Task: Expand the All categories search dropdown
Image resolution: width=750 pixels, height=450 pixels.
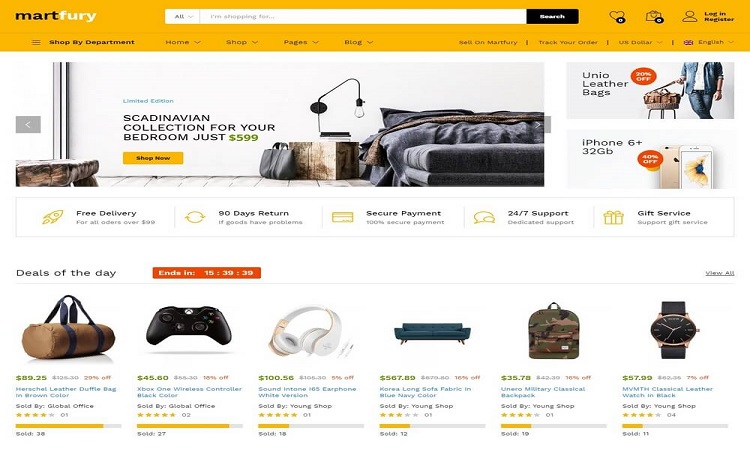Action: coord(183,16)
